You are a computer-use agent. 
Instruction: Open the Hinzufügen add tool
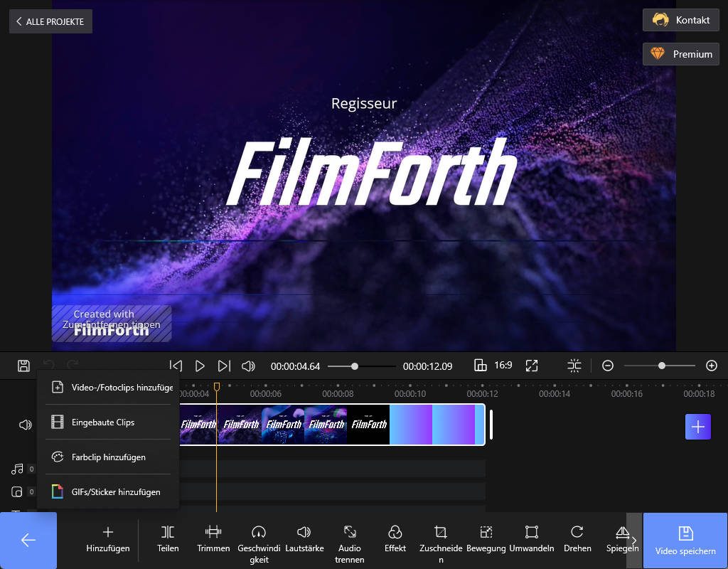tap(108, 539)
